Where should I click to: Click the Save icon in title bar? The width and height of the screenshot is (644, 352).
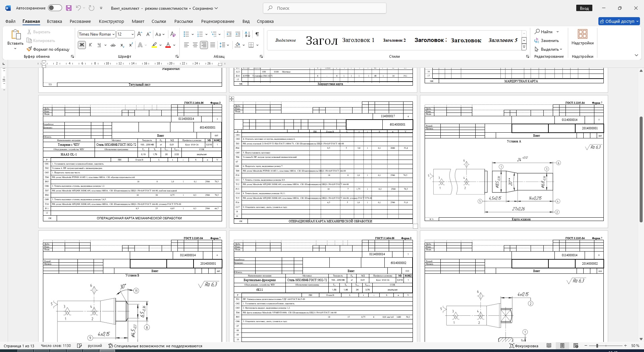(69, 8)
